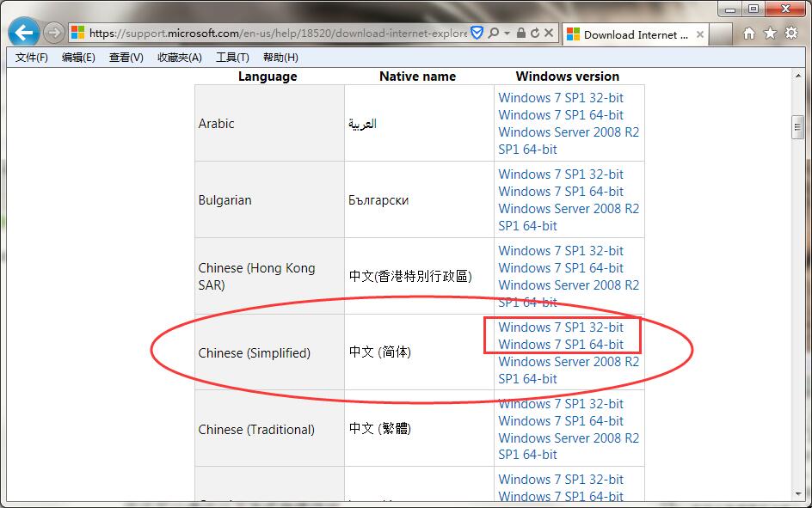Click Chinese Traditional Windows 7 32-bit link

point(561,404)
